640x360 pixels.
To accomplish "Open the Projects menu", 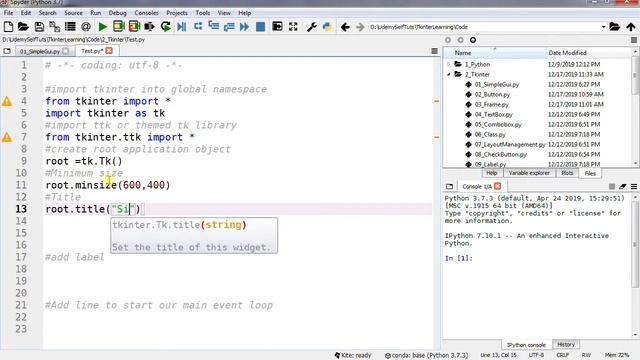I will point(177,13).
